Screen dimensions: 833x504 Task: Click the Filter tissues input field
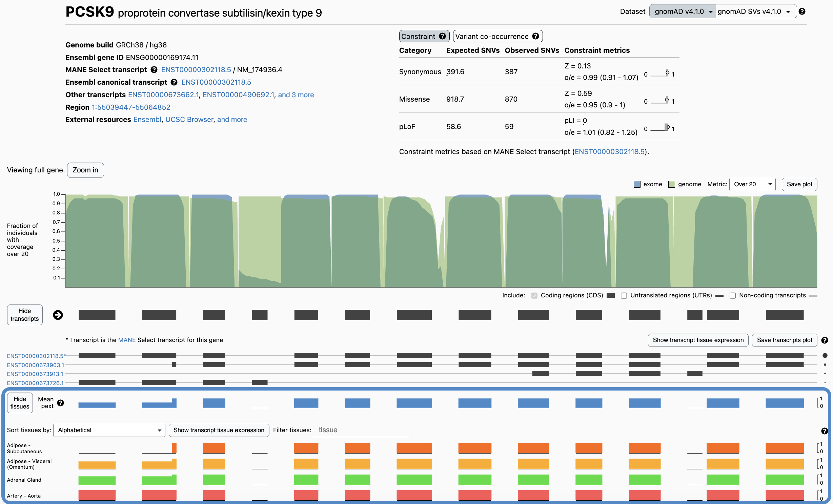coord(361,430)
